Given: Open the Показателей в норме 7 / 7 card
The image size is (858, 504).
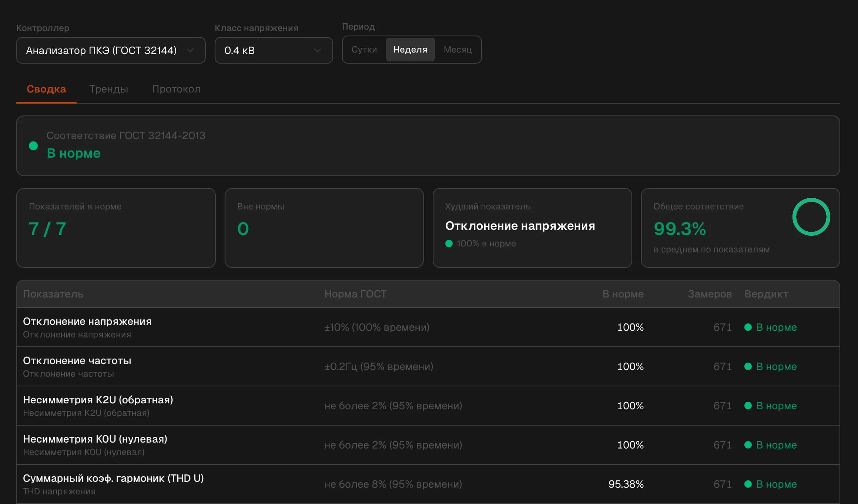Looking at the screenshot, I should [x=116, y=228].
